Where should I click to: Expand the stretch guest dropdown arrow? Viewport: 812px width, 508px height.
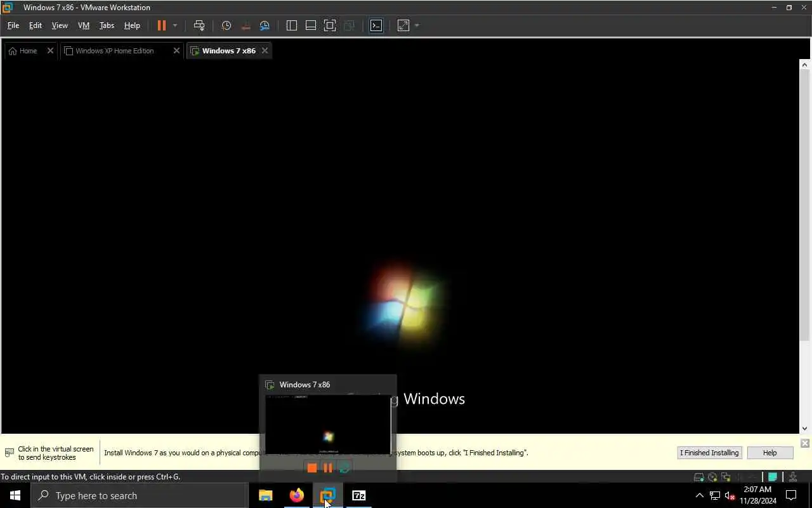[x=417, y=25]
